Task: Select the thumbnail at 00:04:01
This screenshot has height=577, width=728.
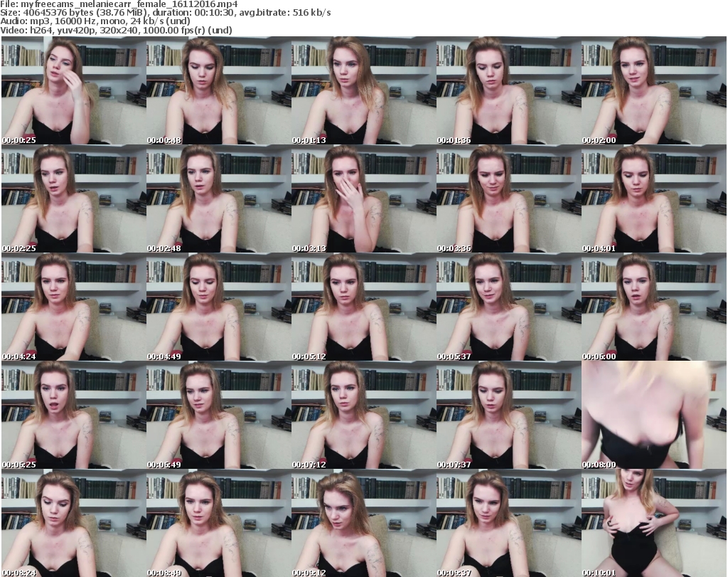Action: coord(653,199)
